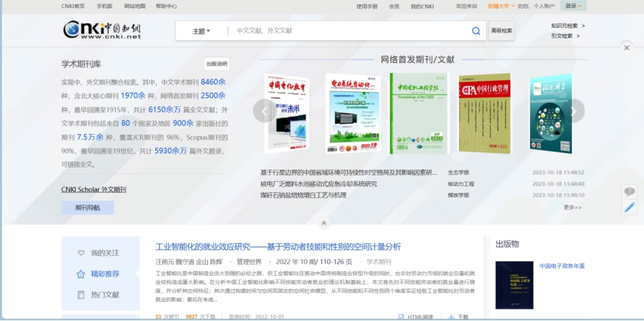The width and height of the screenshot is (644, 321).
Task: Click the magnifier search icon
Action: click(x=476, y=31)
